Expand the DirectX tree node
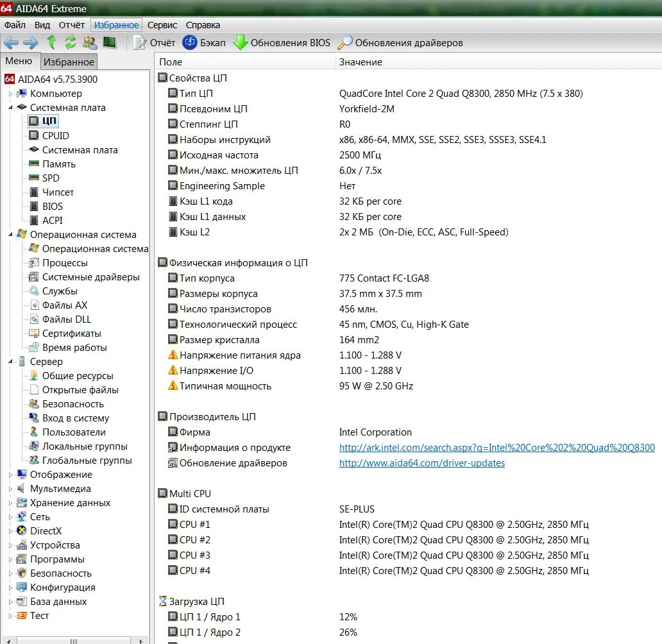This screenshot has width=662, height=644. tap(10, 531)
